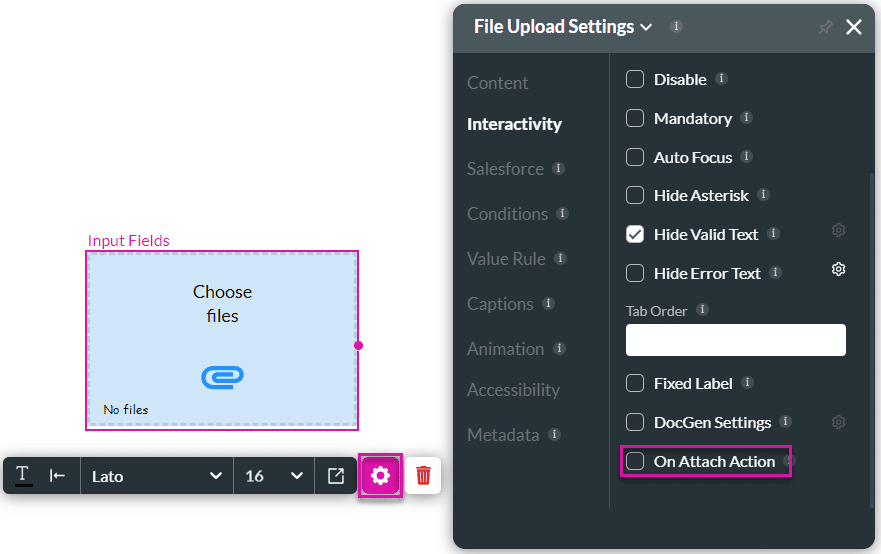Select the Accessibility tab
This screenshot has width=881, height=554.
pyautogui.click(x=513, y=390)
